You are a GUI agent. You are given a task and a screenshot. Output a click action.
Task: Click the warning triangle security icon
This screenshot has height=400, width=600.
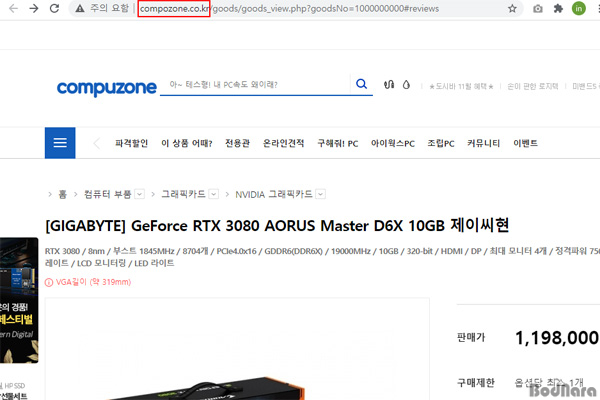coord(80,8)
